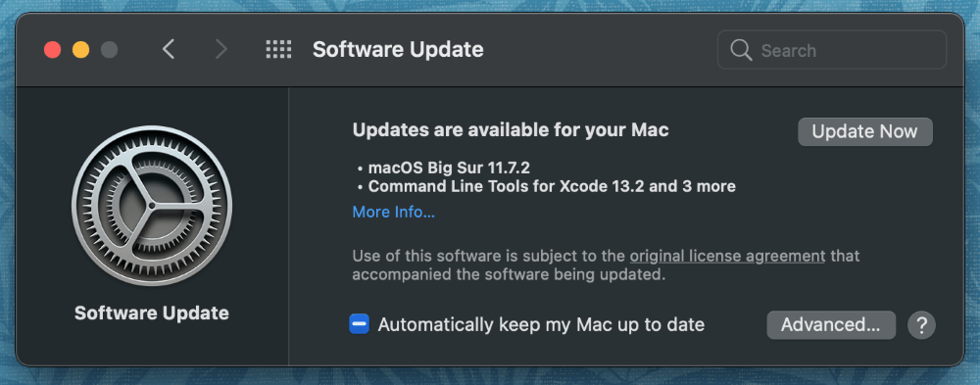
Task: Click the Software Update gear icon
Action: pos(152,207)
